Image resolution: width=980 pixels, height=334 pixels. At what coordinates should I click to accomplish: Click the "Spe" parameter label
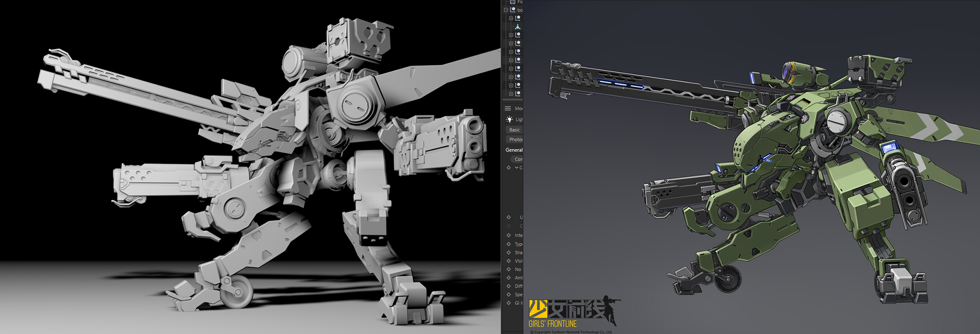(519, 294)
